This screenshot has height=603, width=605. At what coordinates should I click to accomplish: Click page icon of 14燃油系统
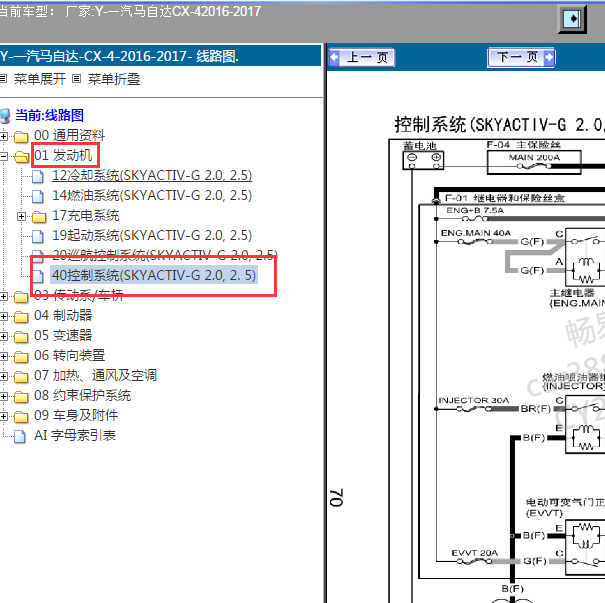[37, 196]
